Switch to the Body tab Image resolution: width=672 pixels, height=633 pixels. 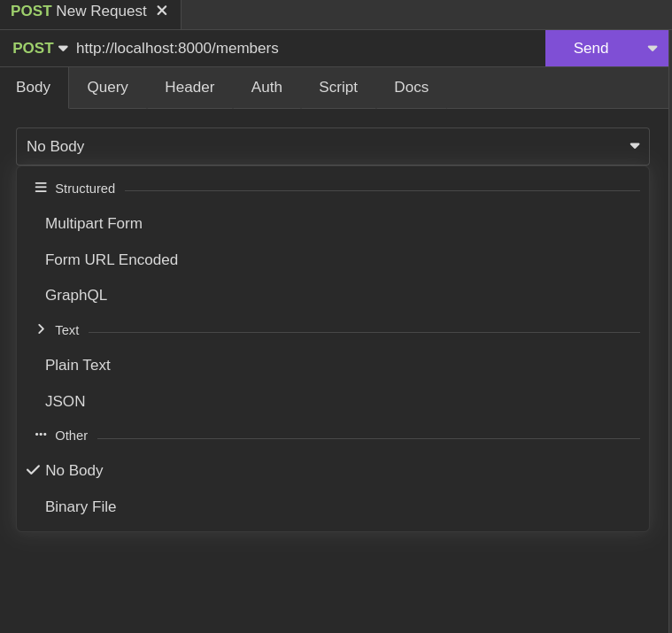point(34,87)
